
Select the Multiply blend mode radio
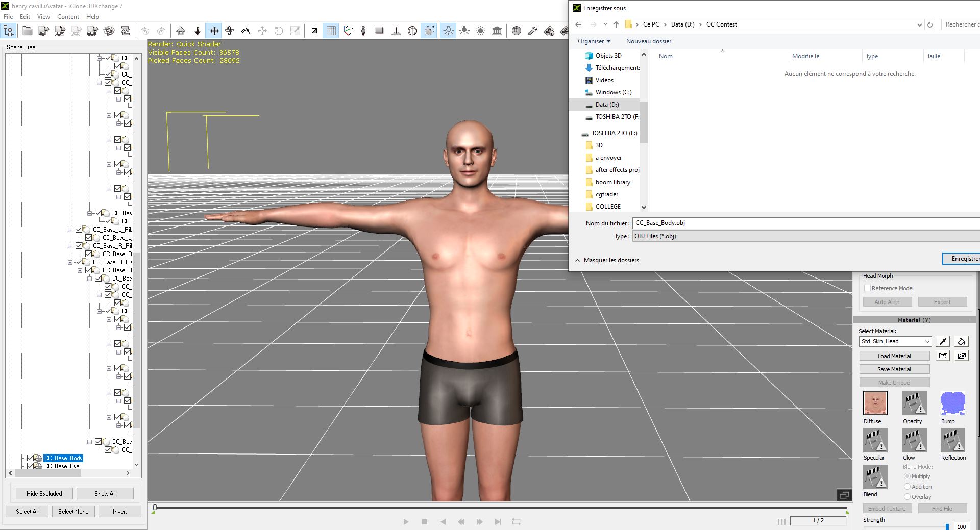click(x=907, y=476)
